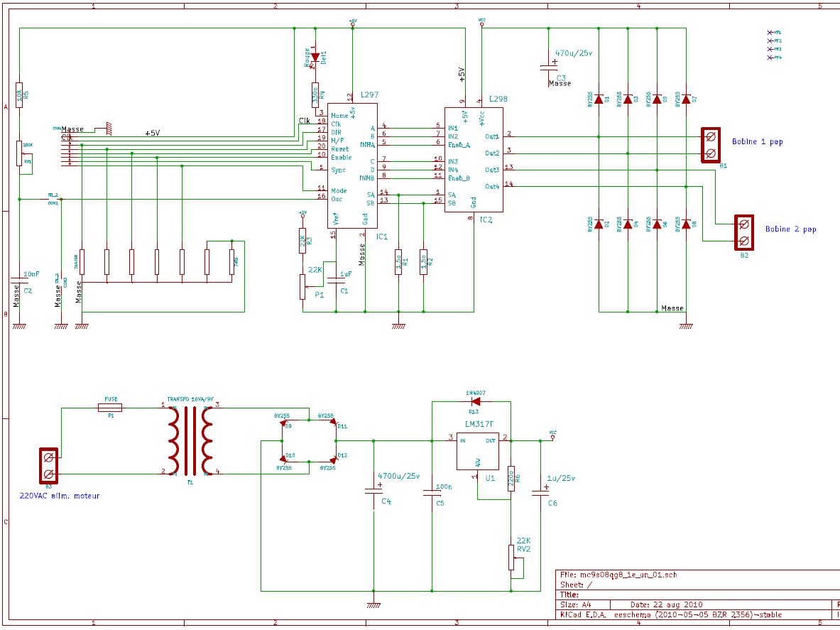Click flyback diode D2
This screenshot has width=840, height=630.
599,224
